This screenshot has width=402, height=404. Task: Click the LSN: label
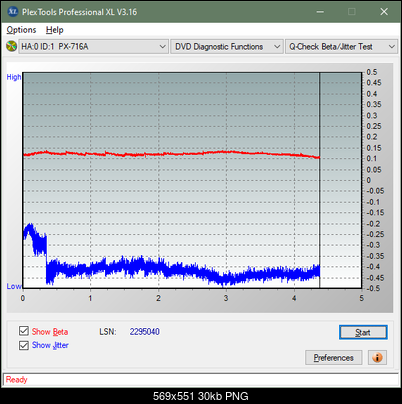pyautogui.click(x=108, y=332)
